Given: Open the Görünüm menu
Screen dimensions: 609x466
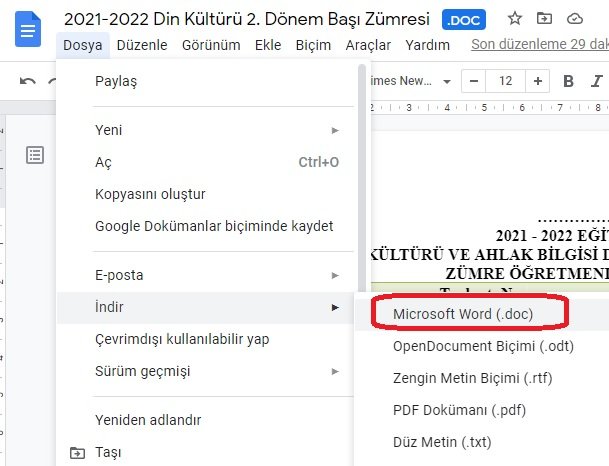Looking at the screenshot, I should [x=211, y=45].
